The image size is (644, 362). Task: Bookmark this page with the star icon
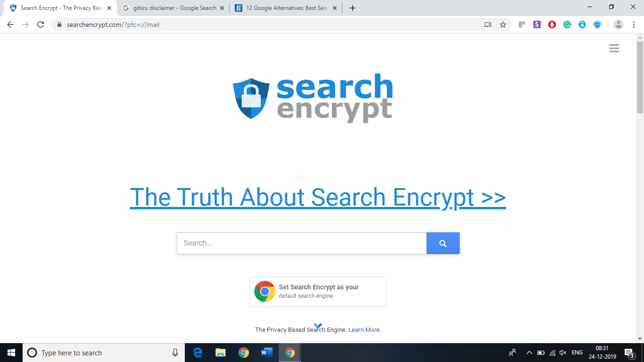pos(503,25)
